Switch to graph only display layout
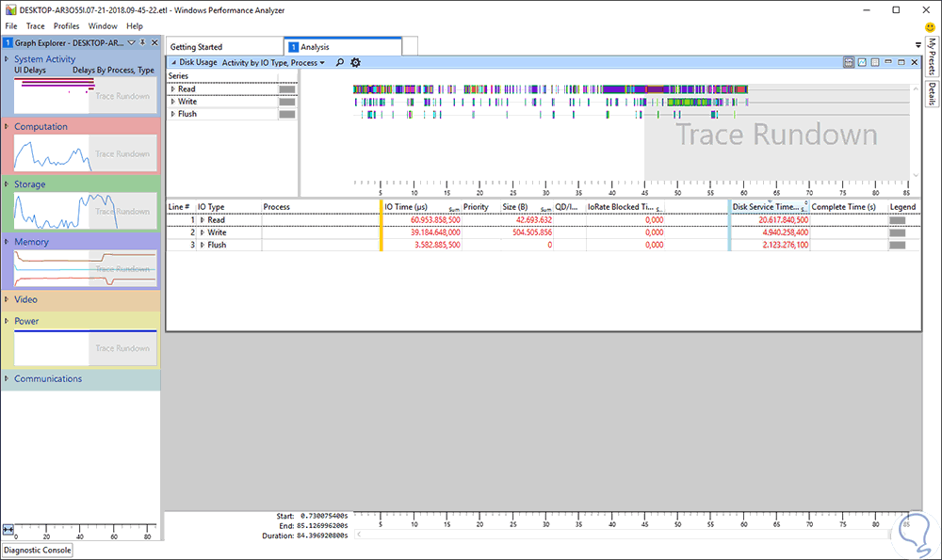The width and height of the screenshot is (942, 560). 862,62
